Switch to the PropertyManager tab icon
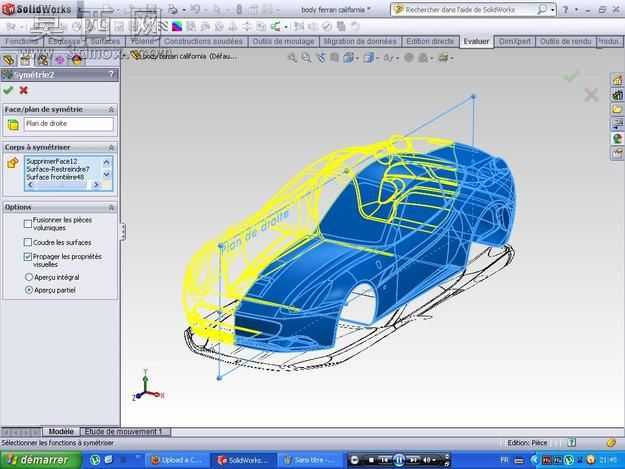The width and height of the screenshot is (625, 469). [x=26, y=60]
